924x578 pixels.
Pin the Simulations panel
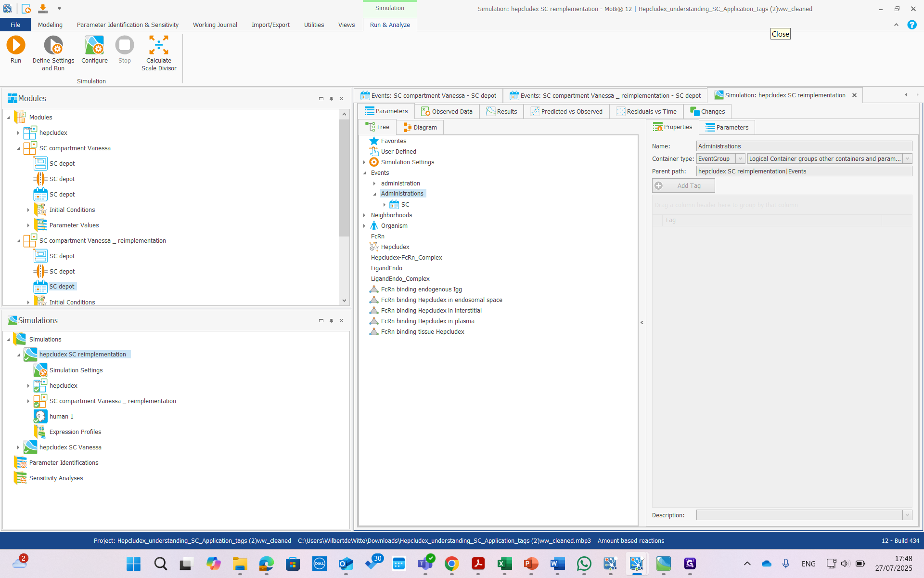331,320
